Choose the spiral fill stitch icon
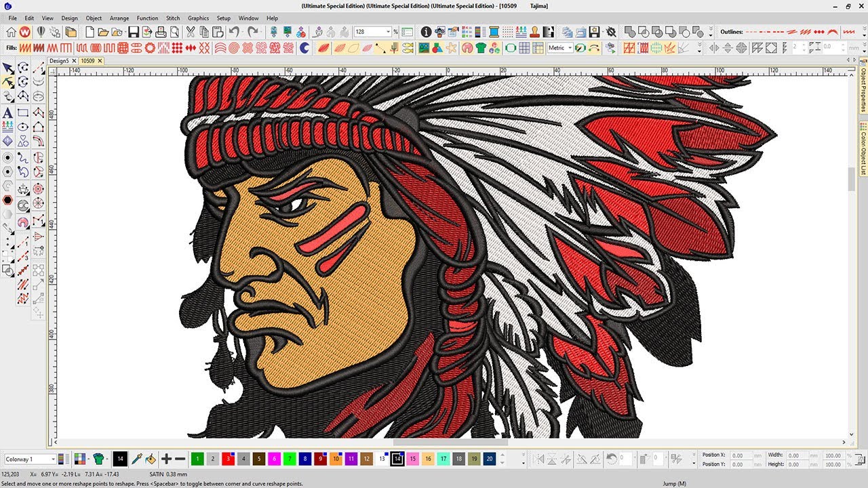Viewport: 868px width, 488px height. click(x=233, y=47)
